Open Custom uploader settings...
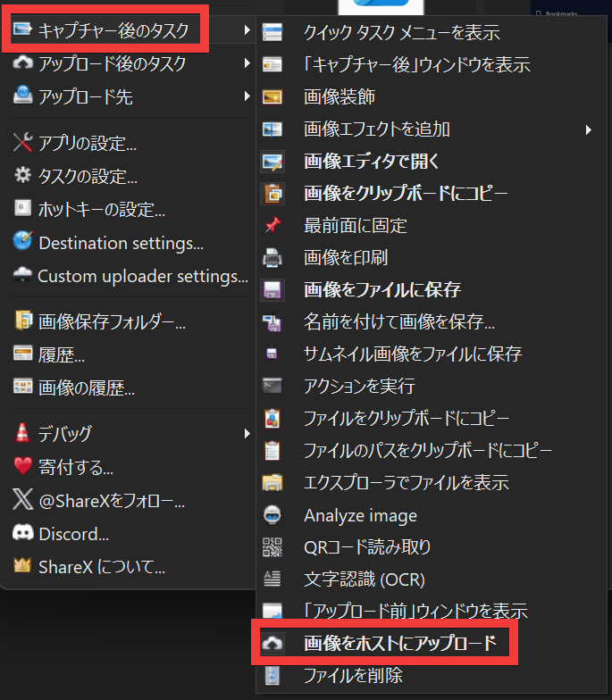 click(142, 276)
